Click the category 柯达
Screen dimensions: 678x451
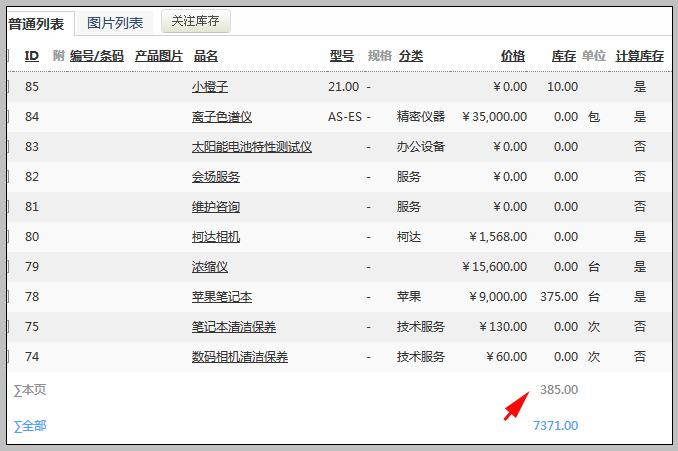click(x=409, y=237)
